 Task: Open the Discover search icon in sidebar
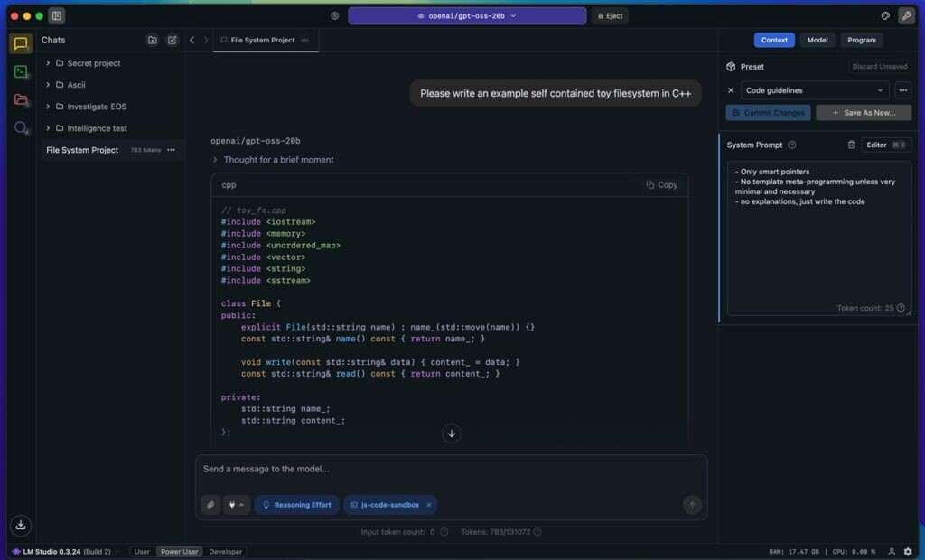pyautogui.click(x=21, y=128)
